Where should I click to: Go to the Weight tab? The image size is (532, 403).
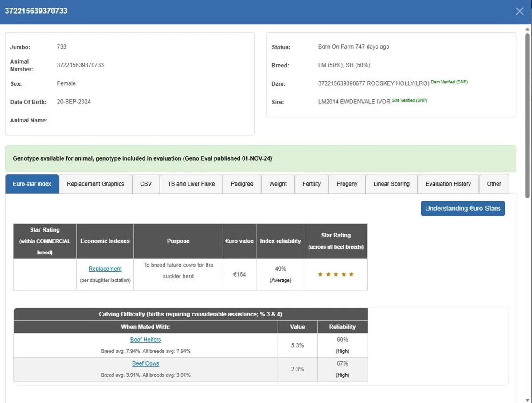[278, 184]
